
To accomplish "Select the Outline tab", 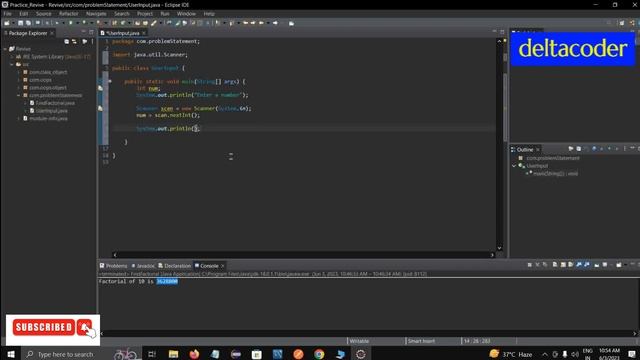I will [x=524, y=149].
